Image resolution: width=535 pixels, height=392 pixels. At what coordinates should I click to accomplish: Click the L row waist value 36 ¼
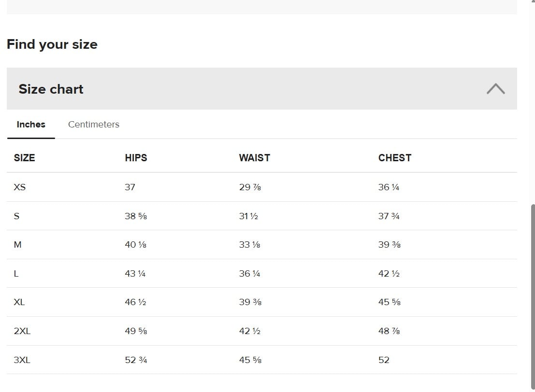pos(249,274)
